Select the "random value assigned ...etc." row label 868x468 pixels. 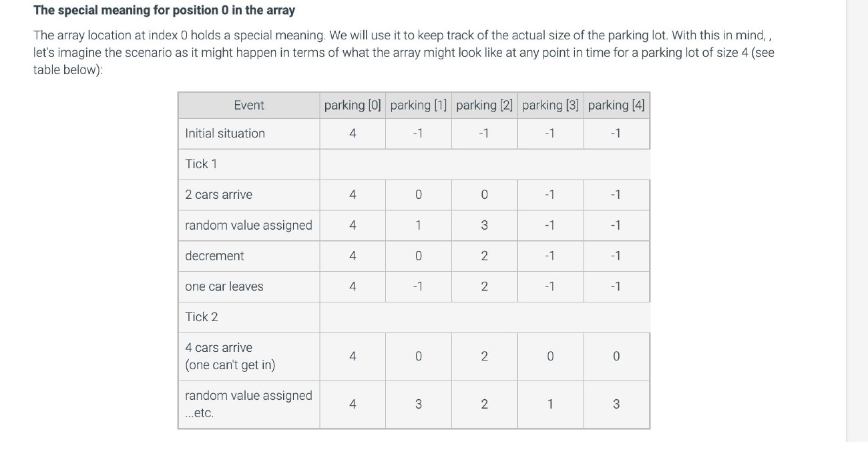pos(248,404)
